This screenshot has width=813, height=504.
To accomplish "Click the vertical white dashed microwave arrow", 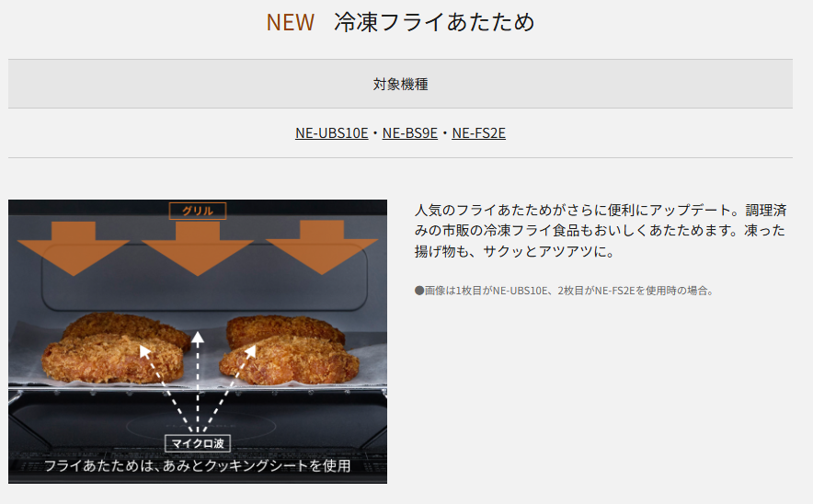I will tap(198, 382).
